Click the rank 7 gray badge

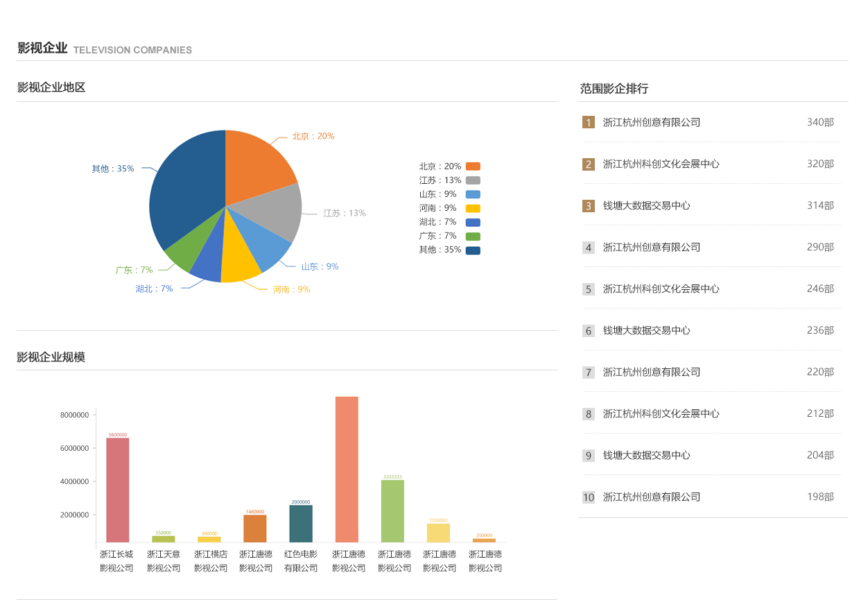(x=589, y=372)
